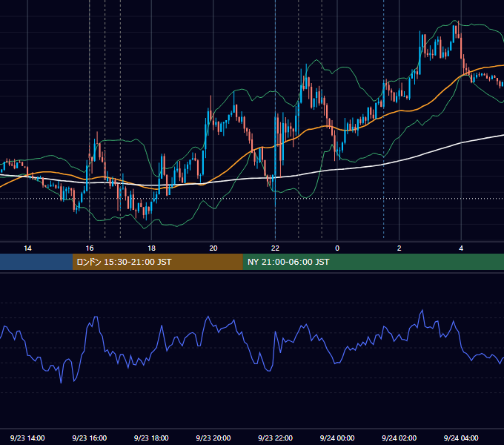The height and width of the screenshot is (445, 504).
Task: Click the 9/23 22:00 date label
Action: click(275, 438)
